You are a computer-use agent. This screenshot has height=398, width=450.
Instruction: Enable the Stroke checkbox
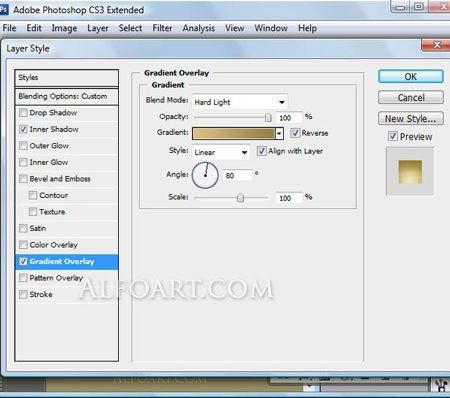[23, 294]
